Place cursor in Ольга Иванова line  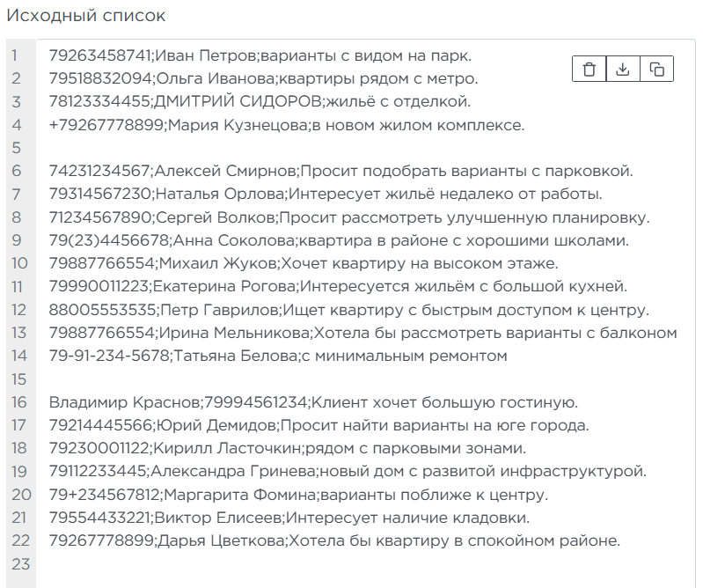click(x=263, y=78)
